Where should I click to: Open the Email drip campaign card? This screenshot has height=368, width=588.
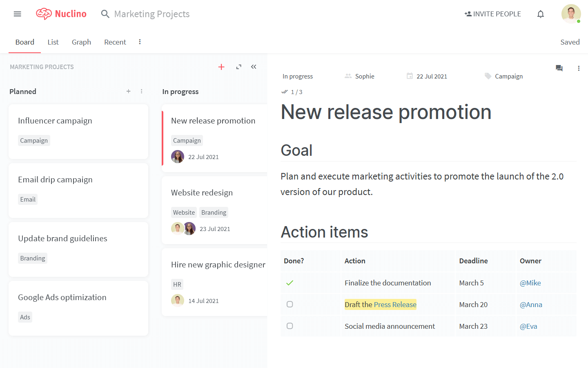pyautogui.click(x=78, y=191)
